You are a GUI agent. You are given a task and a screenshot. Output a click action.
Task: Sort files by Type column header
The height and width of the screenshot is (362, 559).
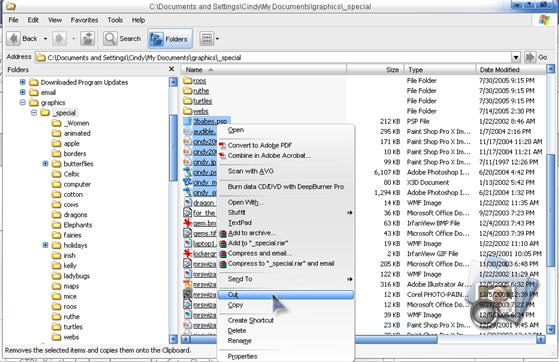tap(440, 70)
